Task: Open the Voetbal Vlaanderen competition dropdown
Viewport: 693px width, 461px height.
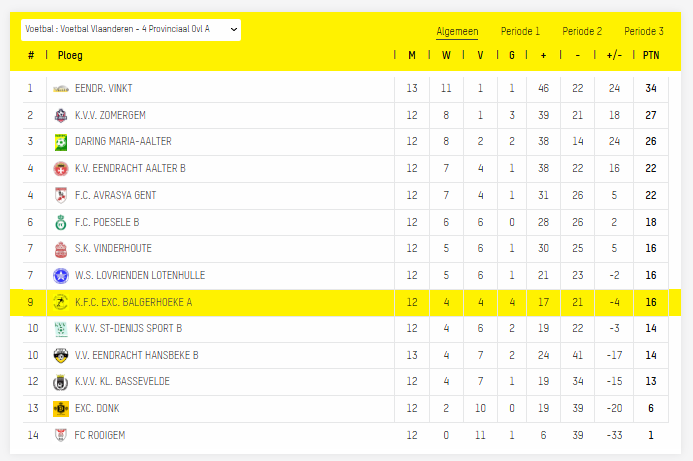Action: click(131, 31)
